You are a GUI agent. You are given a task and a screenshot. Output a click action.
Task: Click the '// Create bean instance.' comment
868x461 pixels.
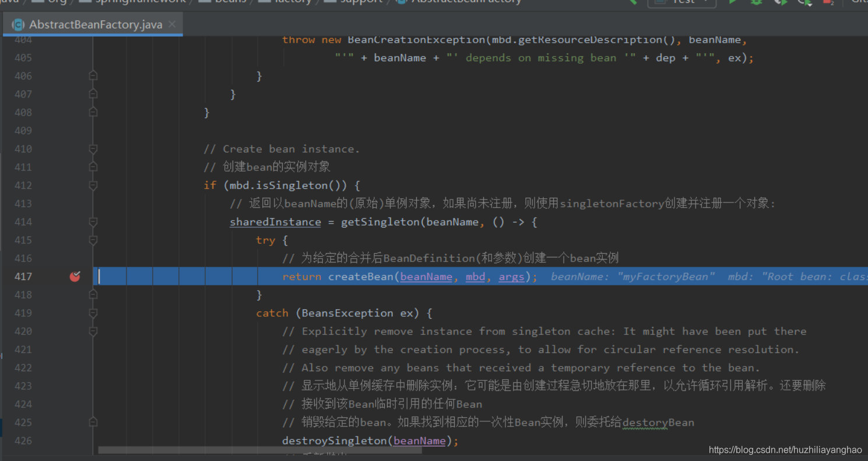(x=282, y=149)
